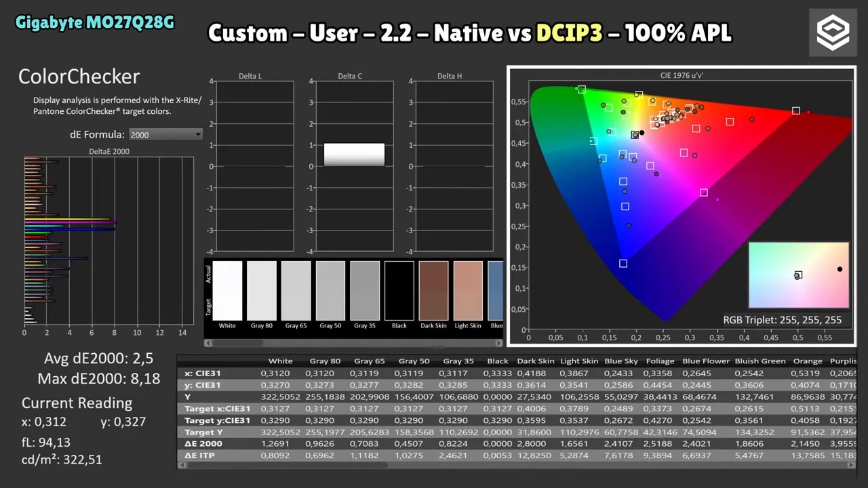Open the dE Formula dropdown
This screenshot has height=488, width=868.
tap(165, 134)
